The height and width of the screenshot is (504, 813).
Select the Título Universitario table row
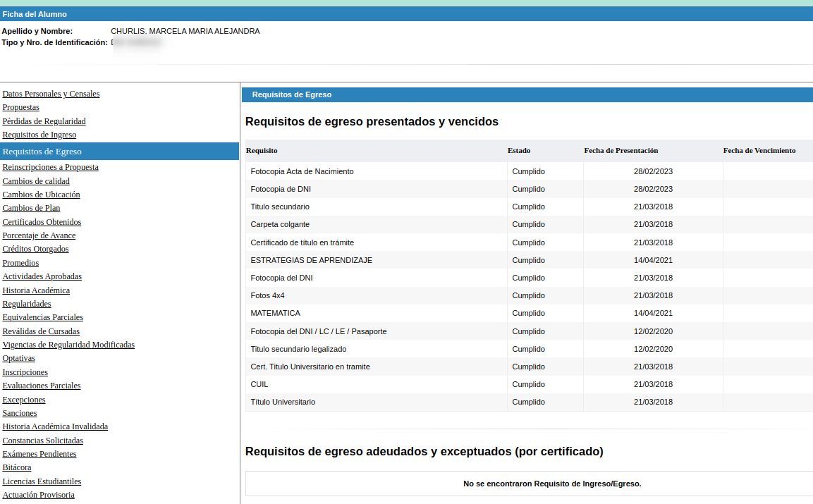(x=530, y=402)
